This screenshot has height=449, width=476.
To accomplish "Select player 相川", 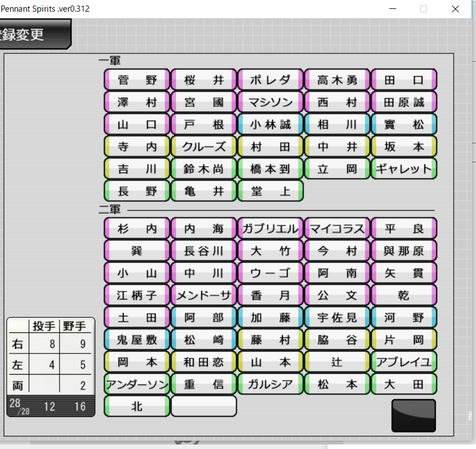I will click(338, 124).
